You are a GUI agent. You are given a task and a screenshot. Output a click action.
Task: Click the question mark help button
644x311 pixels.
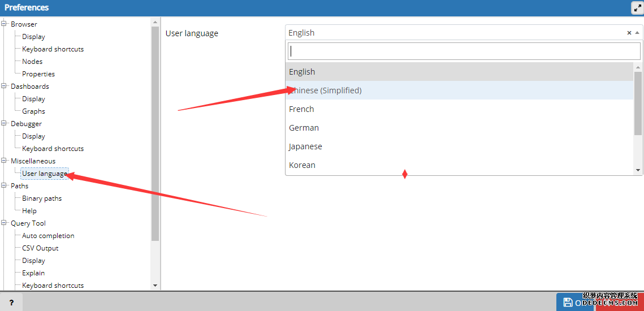coord(11,303)
